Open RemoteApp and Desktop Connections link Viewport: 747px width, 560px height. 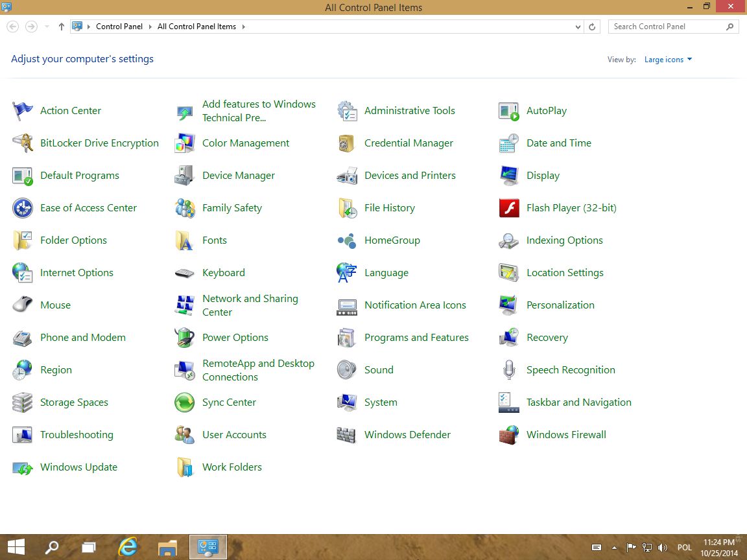[258, 370]
